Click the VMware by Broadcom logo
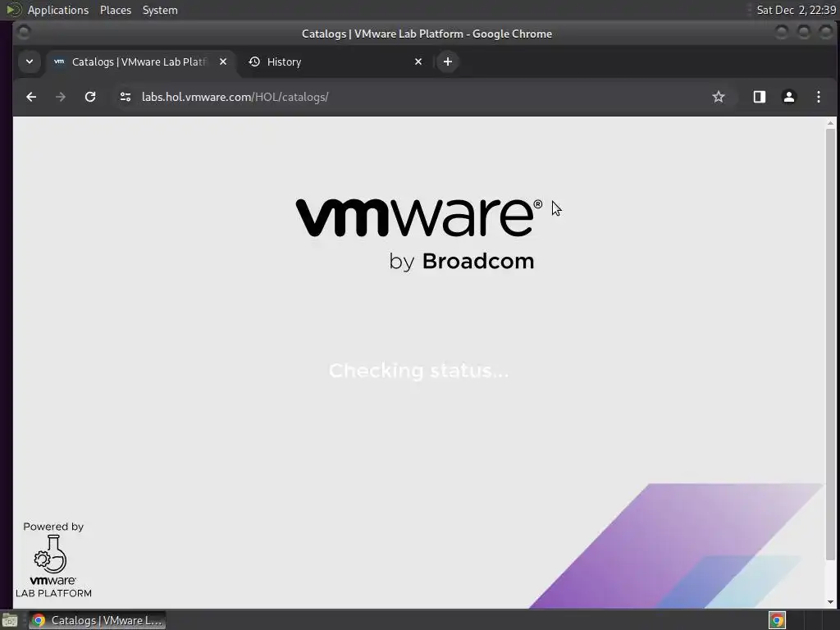Screen dimensions: 840x630 tap(419, 235)
